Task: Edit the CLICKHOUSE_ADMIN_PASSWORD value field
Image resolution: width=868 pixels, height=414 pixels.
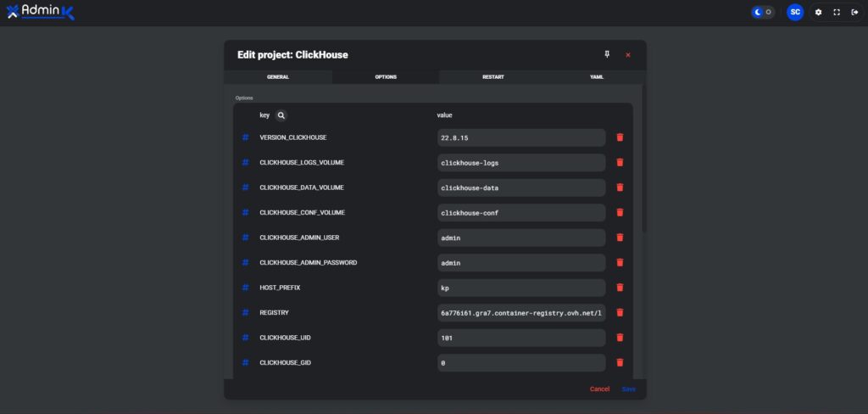Action: click(x=521, y=262)
